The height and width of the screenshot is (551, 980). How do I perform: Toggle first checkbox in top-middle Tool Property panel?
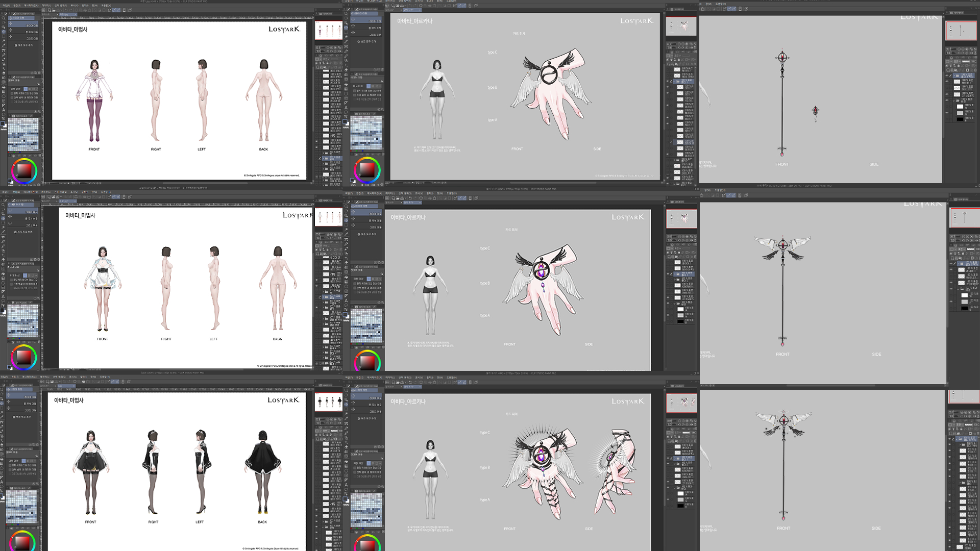(x=354, y=91)
